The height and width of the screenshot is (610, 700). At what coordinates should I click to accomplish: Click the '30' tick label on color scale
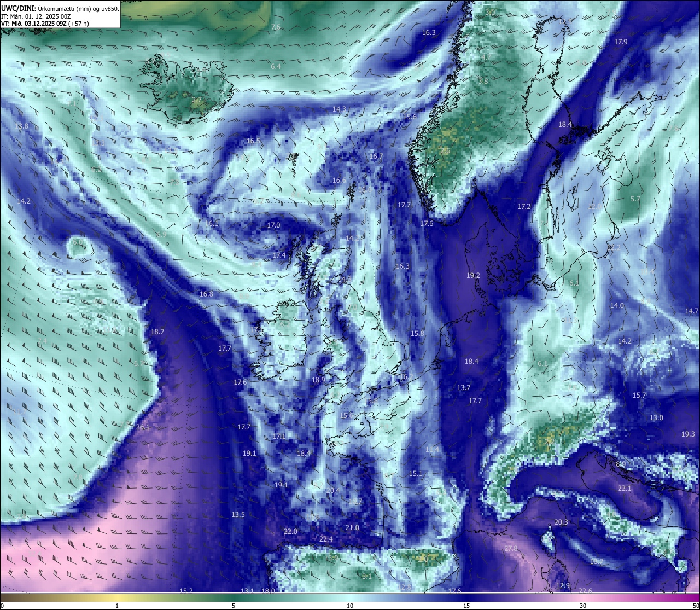[x=583, y=606]
